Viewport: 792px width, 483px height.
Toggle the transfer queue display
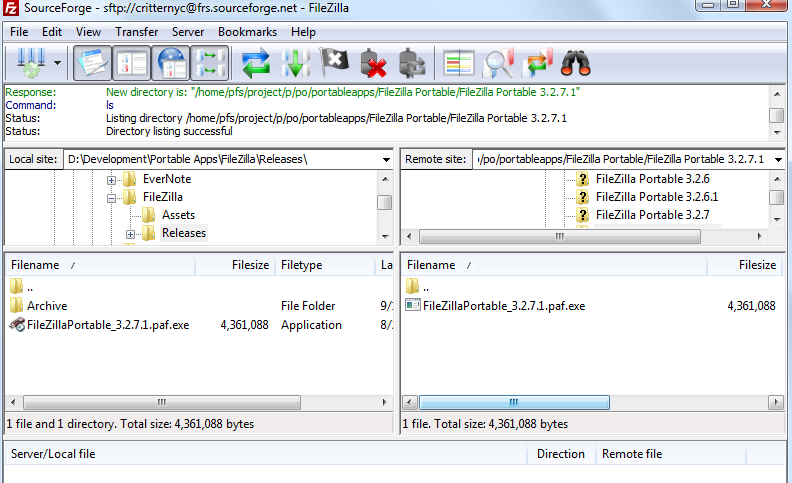(x=210, y=63)
